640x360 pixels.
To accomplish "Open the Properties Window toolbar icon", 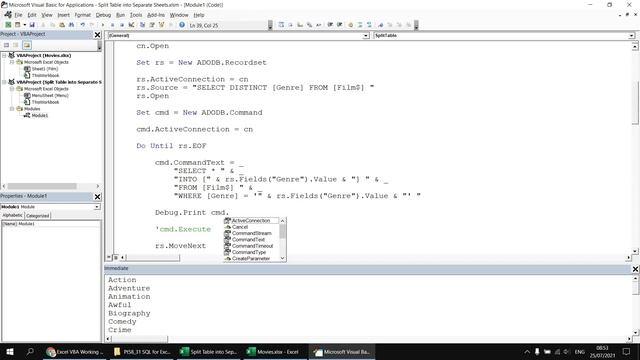I will (x=152, y=25).
